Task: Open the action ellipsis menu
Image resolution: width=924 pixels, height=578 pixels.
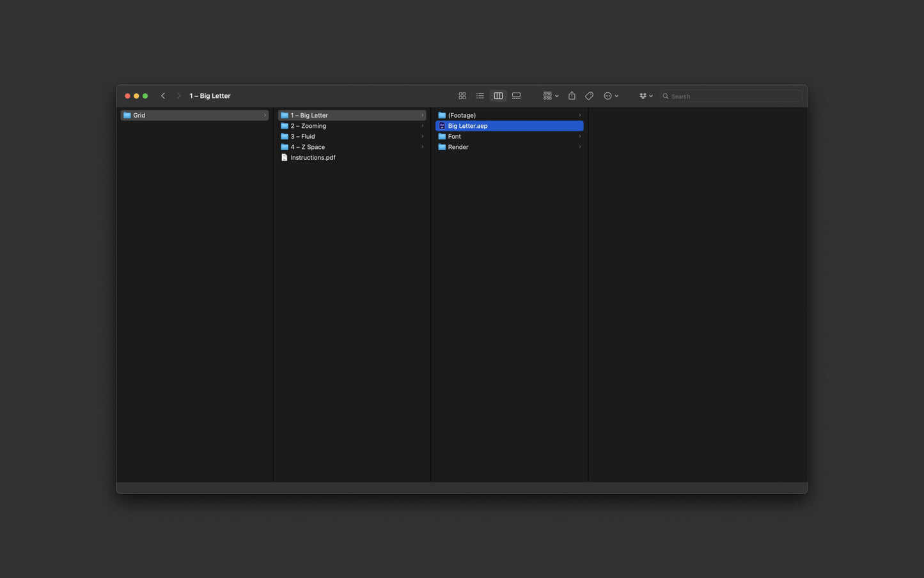Action: (611, 96)
